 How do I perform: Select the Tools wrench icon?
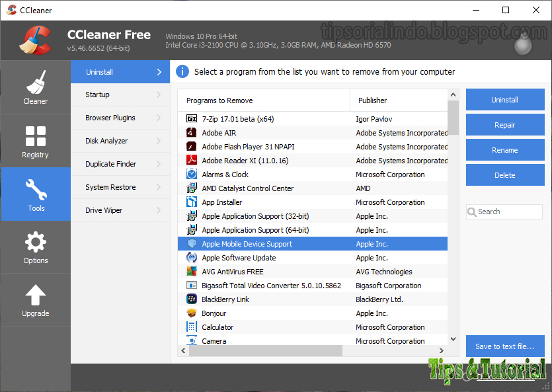(x=36, y=190)
